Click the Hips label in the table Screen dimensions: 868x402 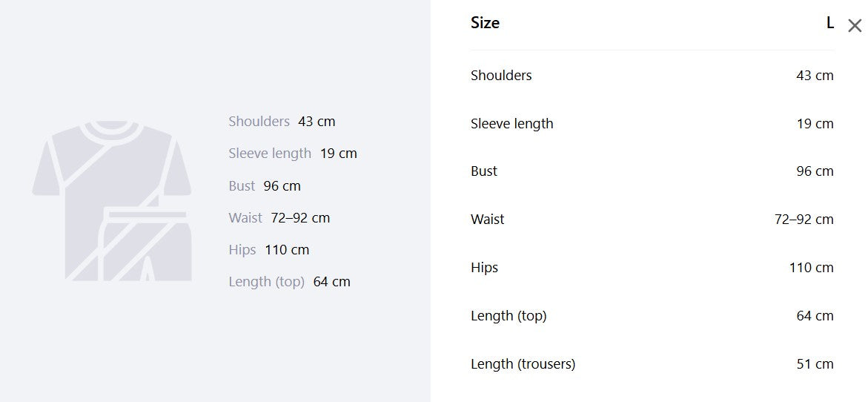[484, 268]
